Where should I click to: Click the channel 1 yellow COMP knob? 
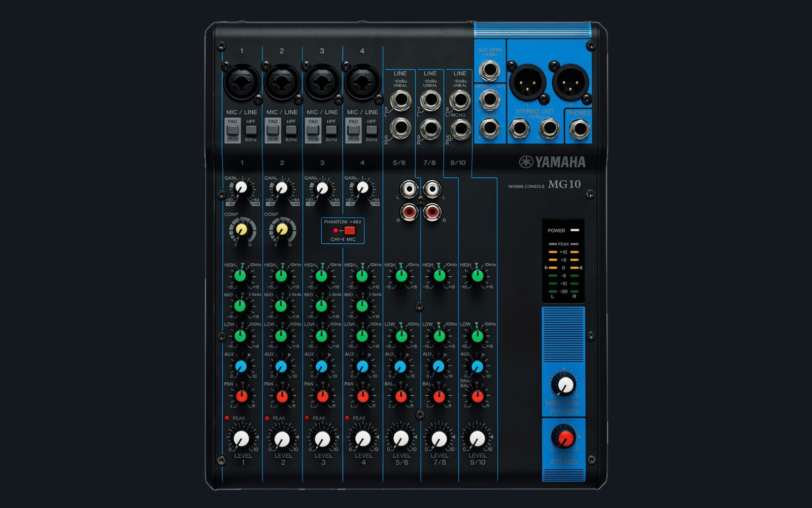(x=242, y=230)
